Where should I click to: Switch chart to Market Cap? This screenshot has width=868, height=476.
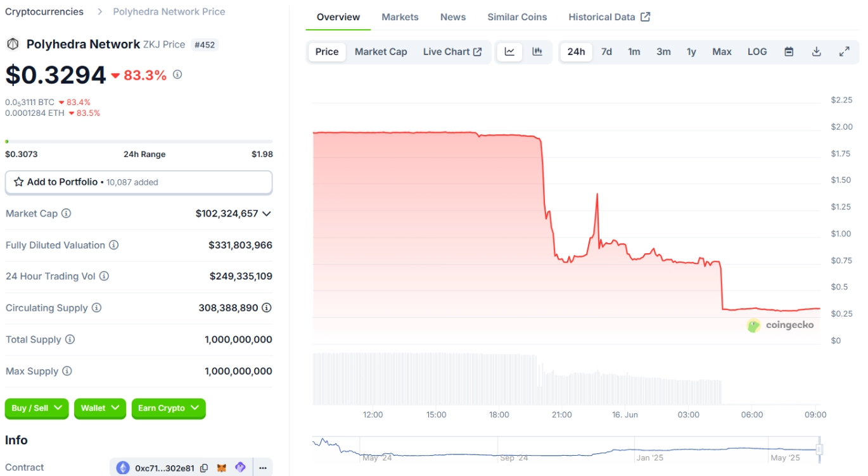click(x=381, y=52)
